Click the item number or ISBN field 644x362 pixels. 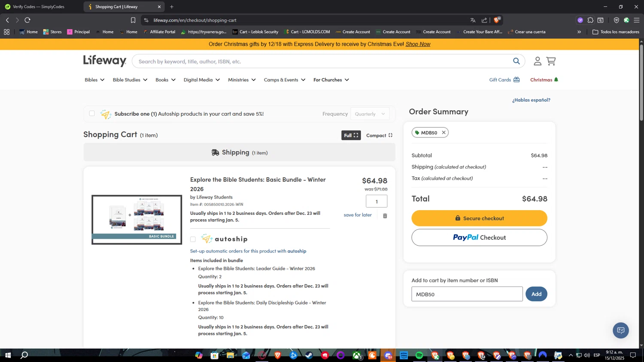tap(467, 294)
